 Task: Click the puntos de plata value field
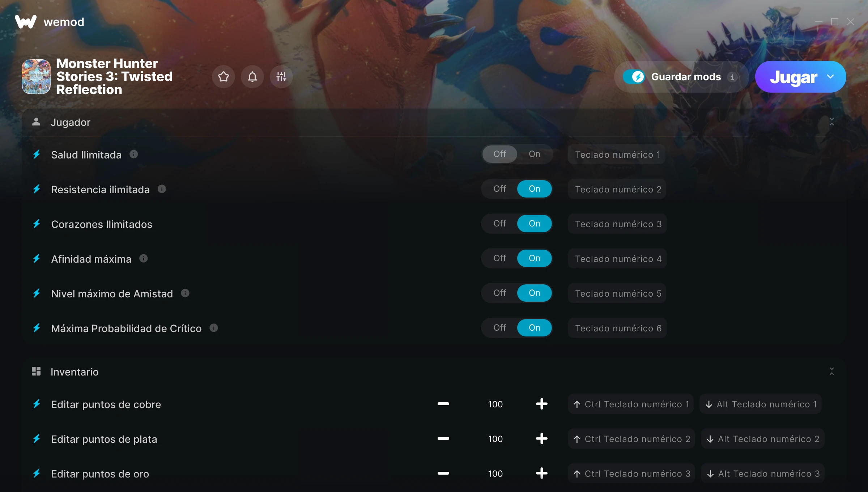tap(495, 439)
